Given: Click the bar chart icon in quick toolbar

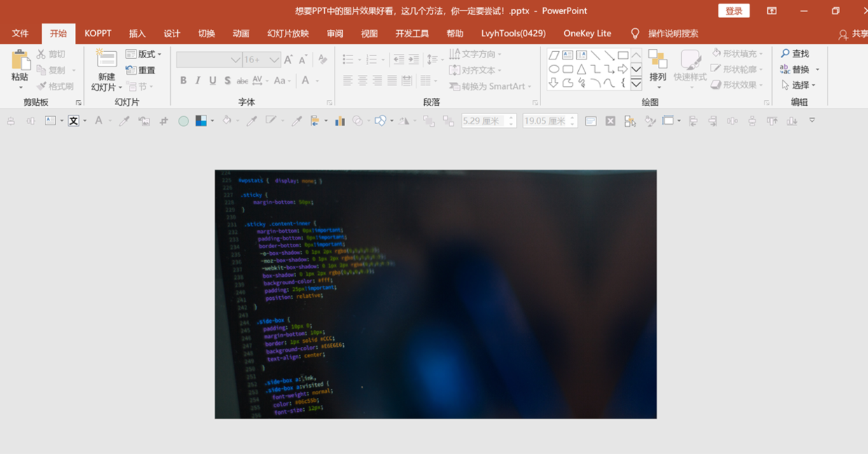Looking at the screenshot, I should (x=340, y=121).
